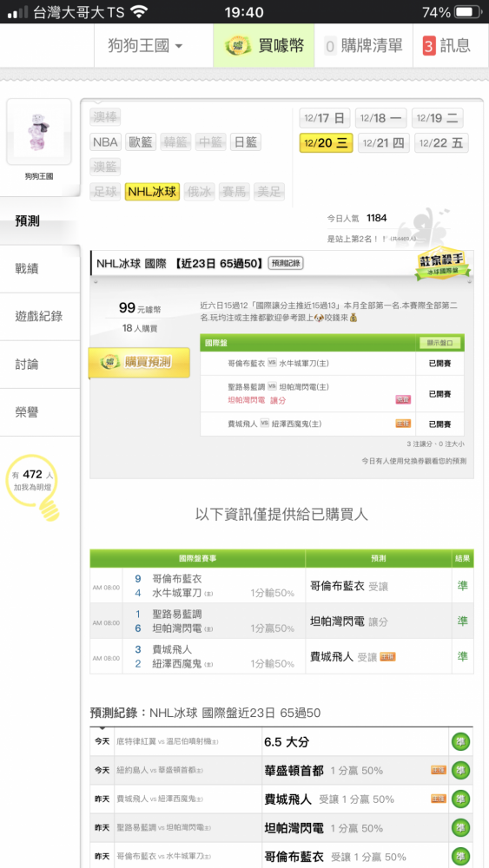Open the 戰績 sidebar section

(40, 269)
